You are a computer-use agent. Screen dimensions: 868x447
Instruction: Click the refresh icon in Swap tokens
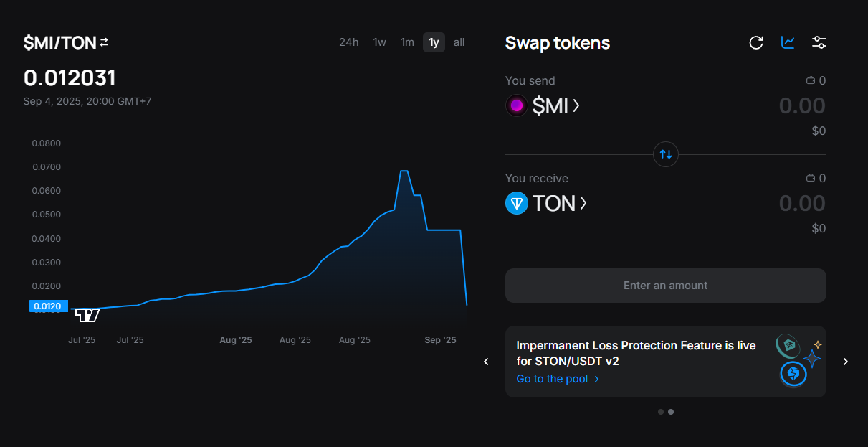(756, 42)
